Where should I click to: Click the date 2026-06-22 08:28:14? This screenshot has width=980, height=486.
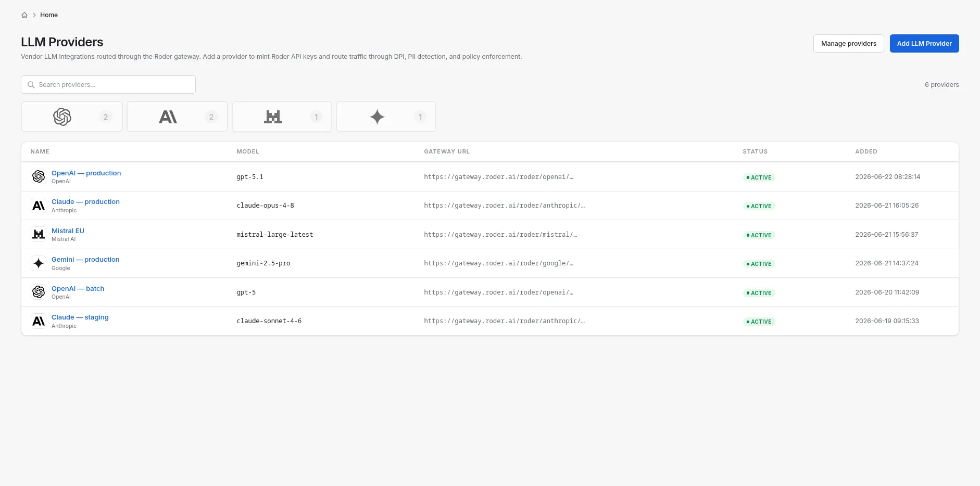coord(887,177)
